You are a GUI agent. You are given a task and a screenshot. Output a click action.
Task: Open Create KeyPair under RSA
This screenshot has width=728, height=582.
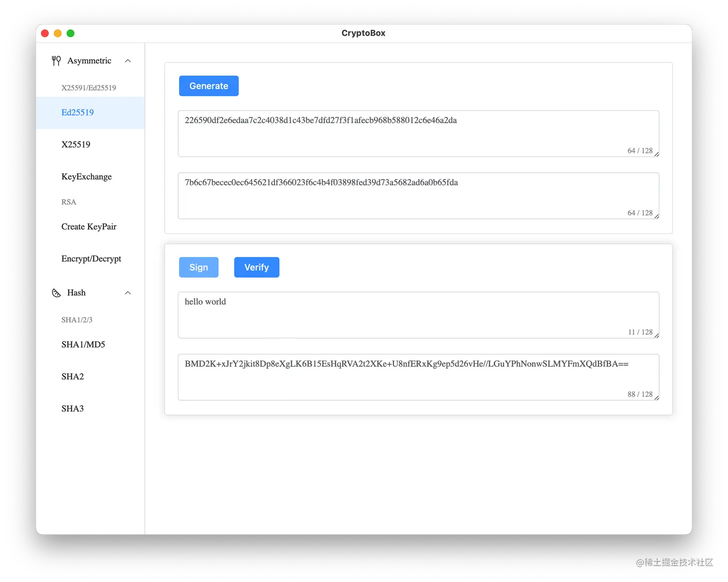tap(91, 227)
